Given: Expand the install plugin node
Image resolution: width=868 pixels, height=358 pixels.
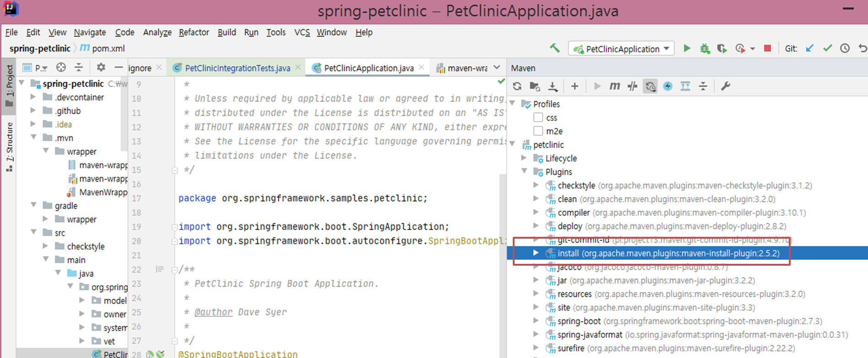Looking at the screenshot, I should coord(536,253).
